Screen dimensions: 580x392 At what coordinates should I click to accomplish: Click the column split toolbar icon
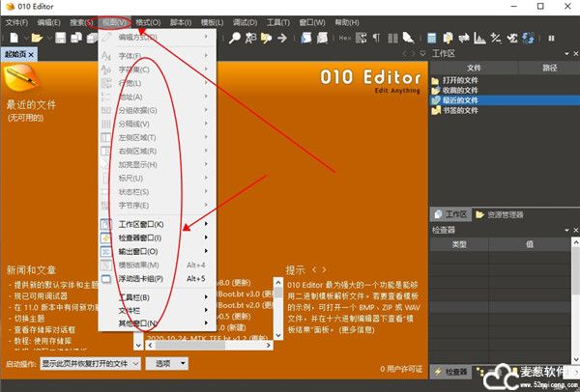pyautogui.click(x=392, y=38)
